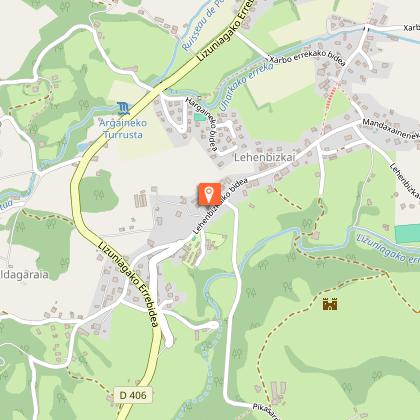Click the teal area at right edge

[x=407, y=234]
